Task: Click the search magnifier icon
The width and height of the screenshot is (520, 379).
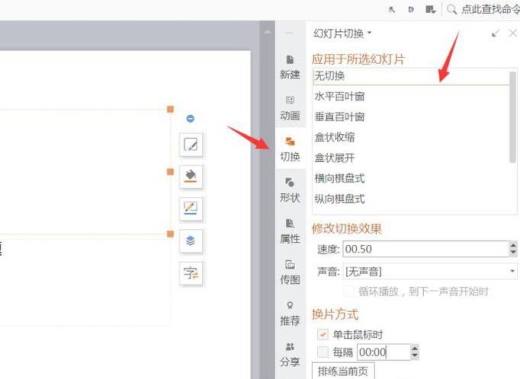Action: click(x=451, y=9)
